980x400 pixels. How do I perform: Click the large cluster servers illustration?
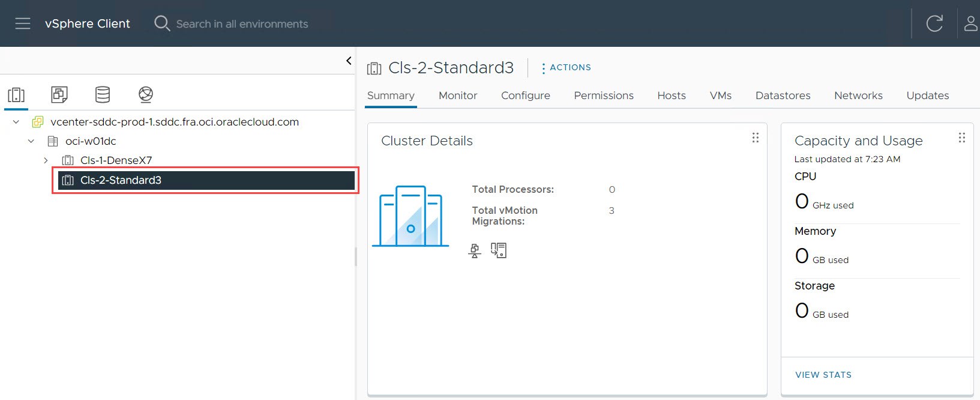tap(410, 216)
